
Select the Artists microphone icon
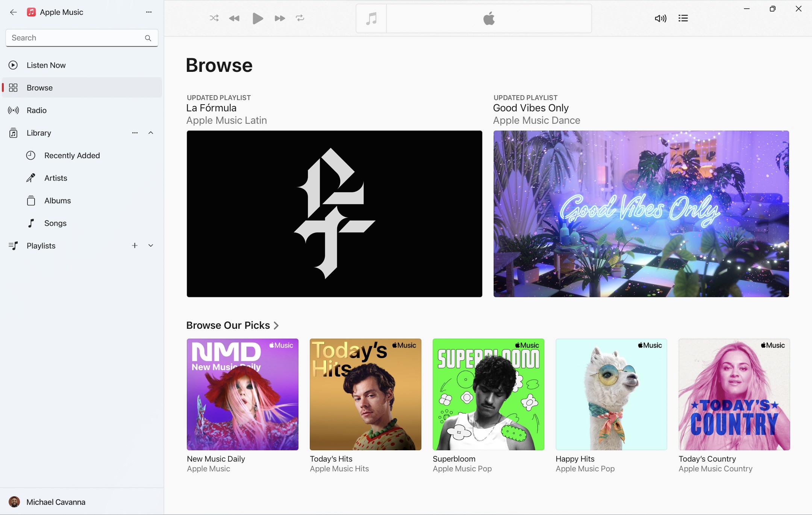click(x=31, y=178)
